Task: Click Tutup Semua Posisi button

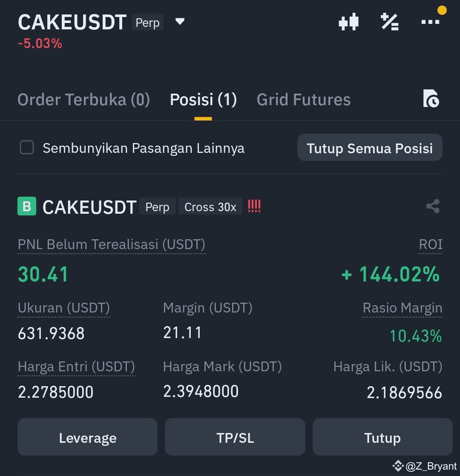Action: (x=370, y=148)
